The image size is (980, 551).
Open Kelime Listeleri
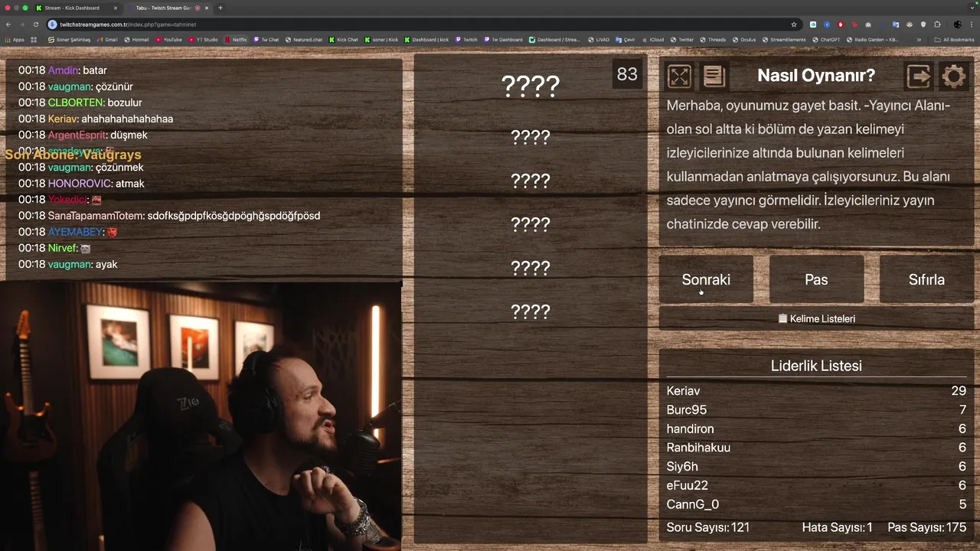(816, 318)
